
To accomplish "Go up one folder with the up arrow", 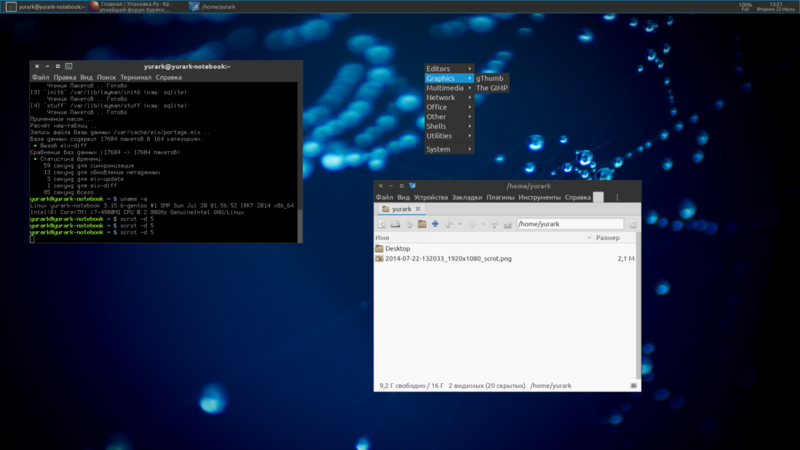I will (x=495, y=224).
